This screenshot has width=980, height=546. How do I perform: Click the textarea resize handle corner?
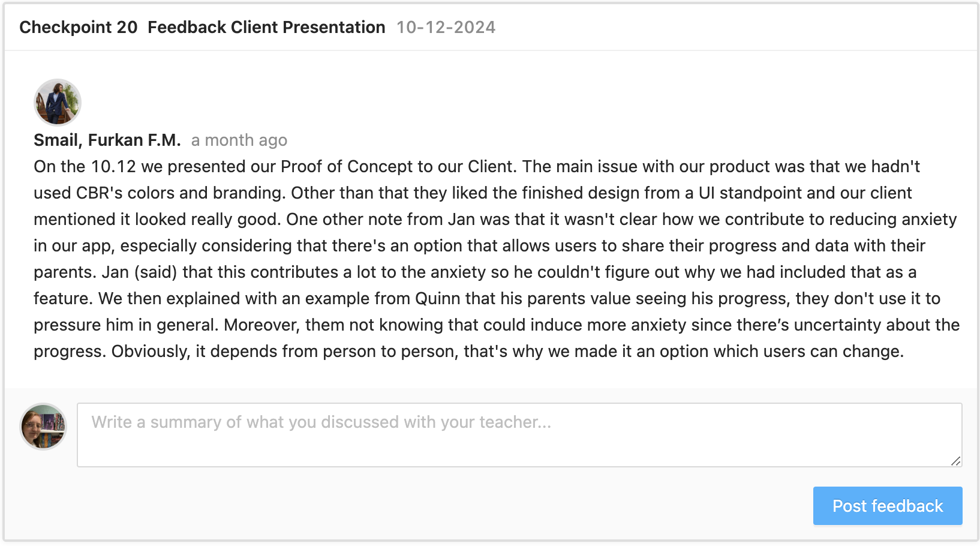(955, 461)
